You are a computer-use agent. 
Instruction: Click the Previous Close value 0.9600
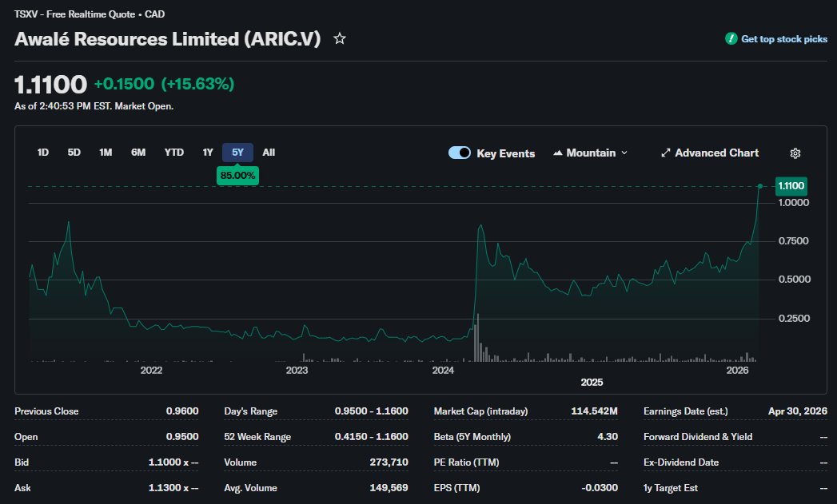pyautogui.click(x=182, y=411)
